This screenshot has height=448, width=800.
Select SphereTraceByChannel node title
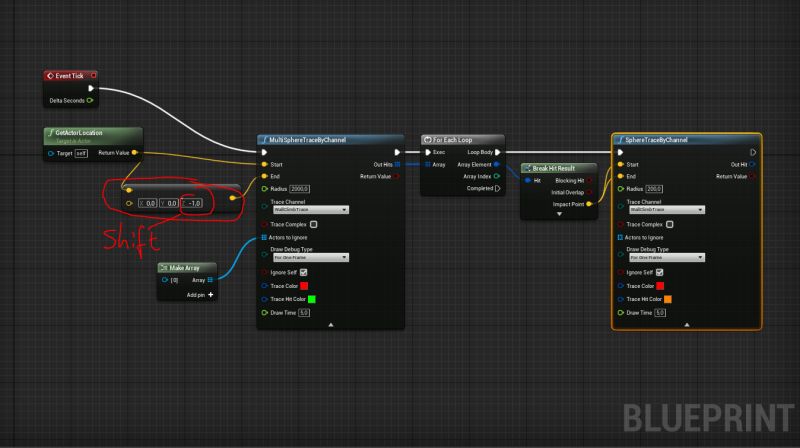tap(656, 140)
